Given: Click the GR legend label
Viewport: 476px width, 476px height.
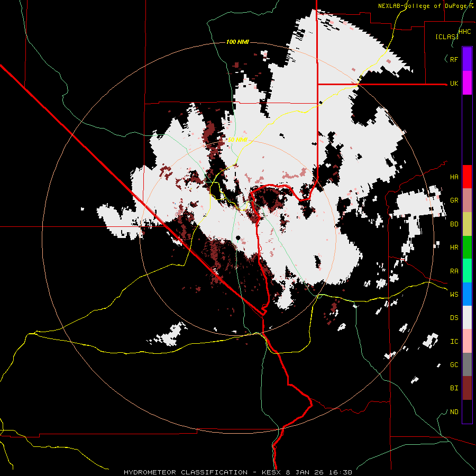Looking at the screenshot, I should pos(454,200).
